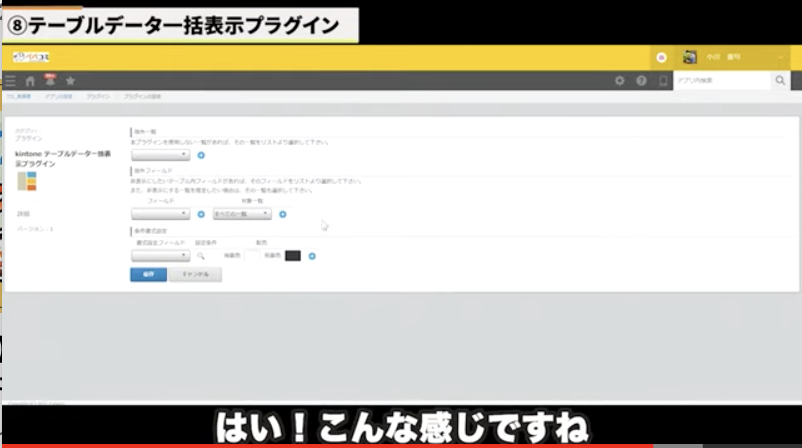
Task: Expand the フィールド dropdown under 除外フィールド
Action: point(160,214)
